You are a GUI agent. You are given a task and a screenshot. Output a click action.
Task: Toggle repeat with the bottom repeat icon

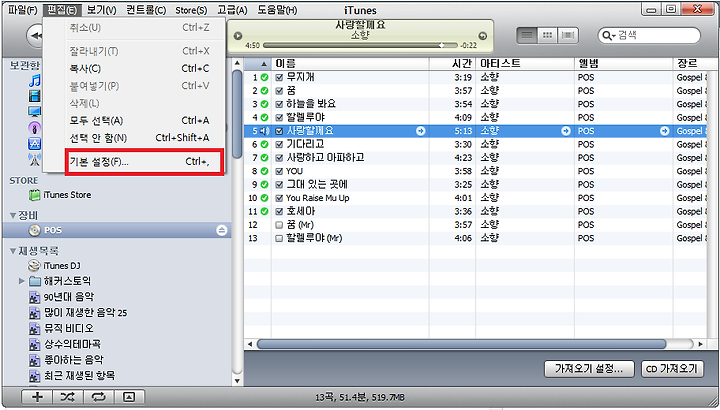pyautogui.click(x=98, y=397)
